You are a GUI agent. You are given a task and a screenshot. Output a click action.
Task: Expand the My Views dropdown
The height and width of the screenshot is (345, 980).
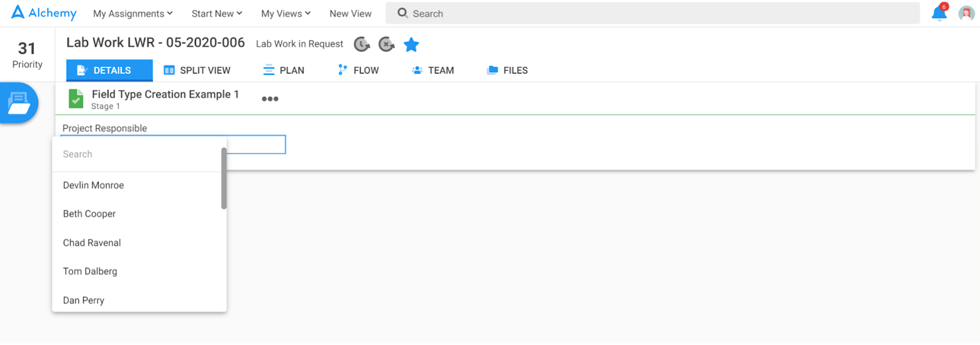pos(286,13)
